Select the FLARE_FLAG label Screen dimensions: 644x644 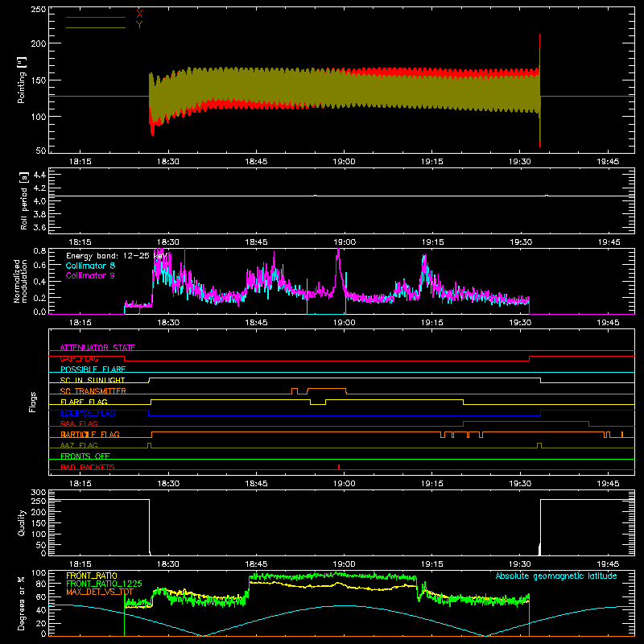[x=84, y=402]
